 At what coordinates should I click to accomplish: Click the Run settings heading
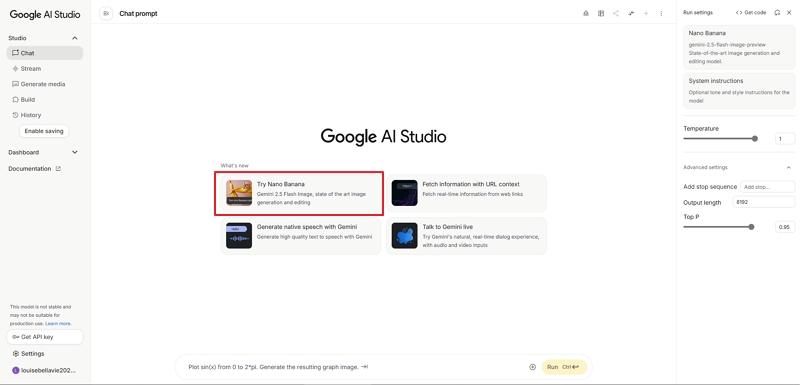coord(698,13)
